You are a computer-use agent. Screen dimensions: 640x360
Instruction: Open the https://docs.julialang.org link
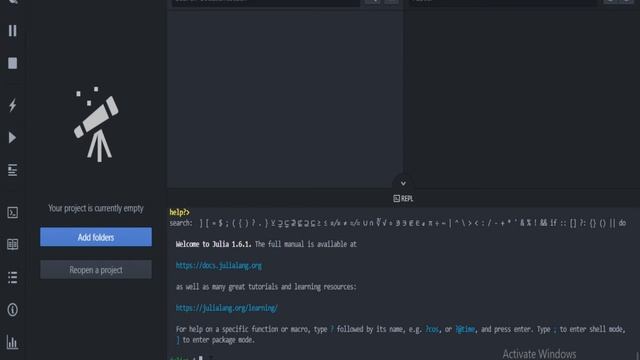point(219,266)
